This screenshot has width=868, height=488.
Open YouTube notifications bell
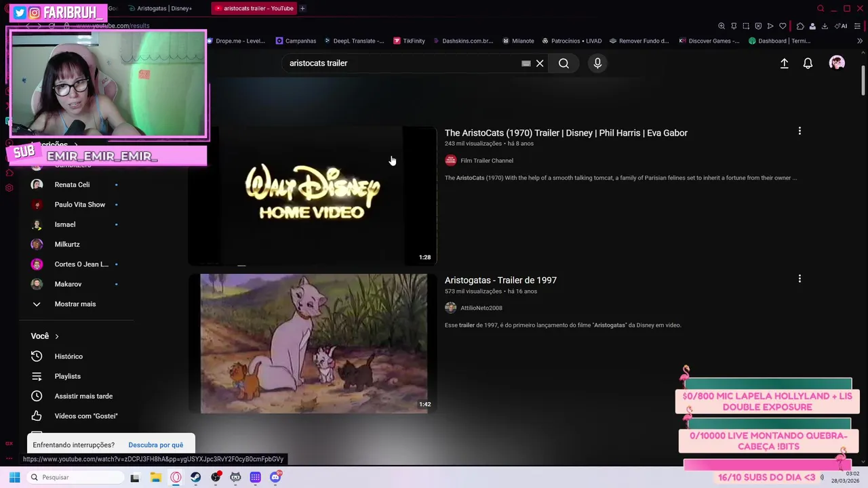(808, 63)
